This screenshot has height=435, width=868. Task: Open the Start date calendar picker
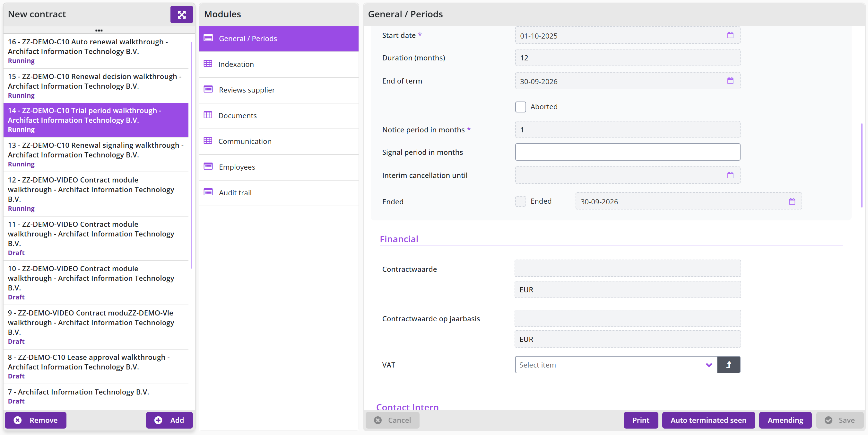730,35
